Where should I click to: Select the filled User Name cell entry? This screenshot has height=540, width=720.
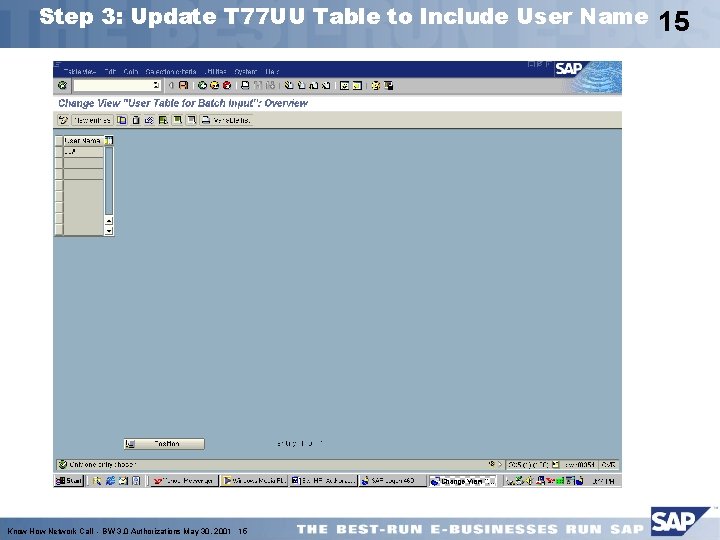[x=84, y=152]
